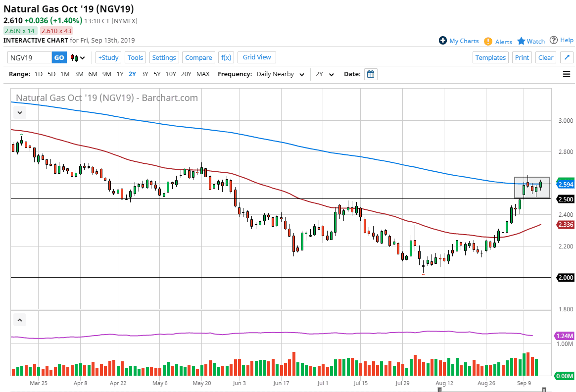Open the Daily Nearby frequency dropdown

[x=280, y=74]
